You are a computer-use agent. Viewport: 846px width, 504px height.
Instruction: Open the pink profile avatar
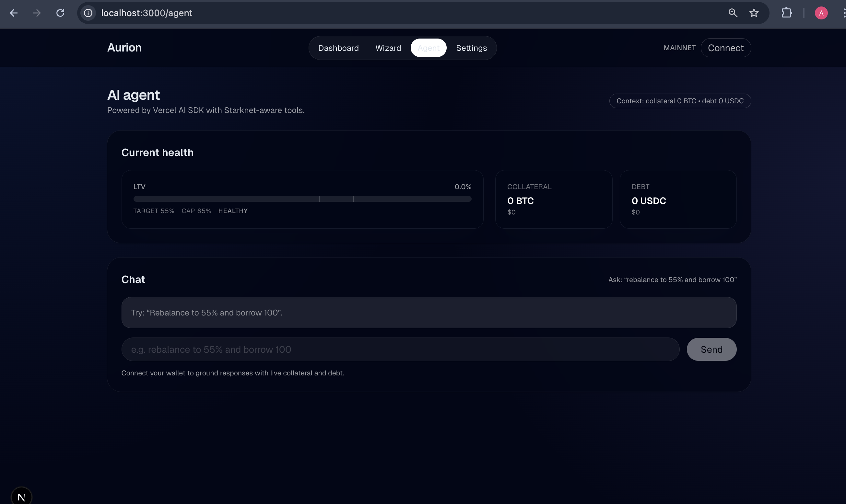tap(821, 13)
